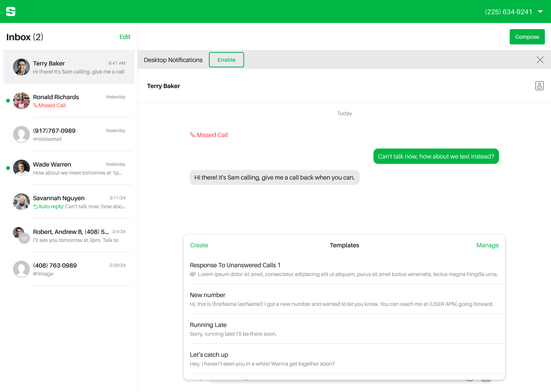
Task: Click the Terry Baker conversation header name
Action: coord(163,86)
